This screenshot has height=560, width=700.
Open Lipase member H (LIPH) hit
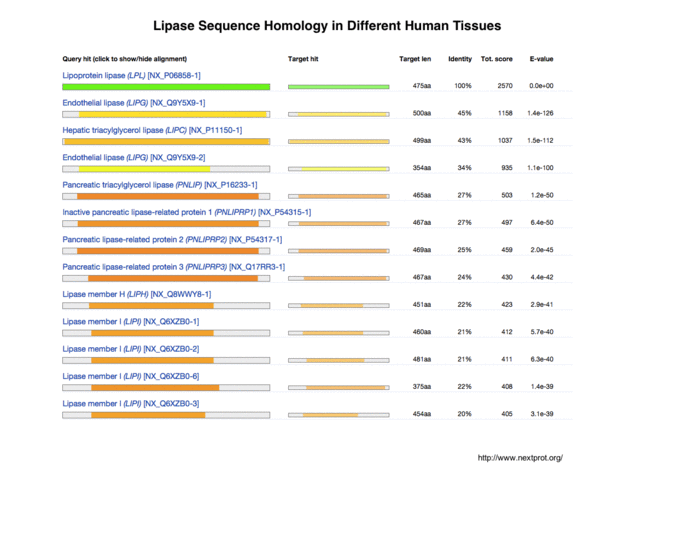[136, 294]
